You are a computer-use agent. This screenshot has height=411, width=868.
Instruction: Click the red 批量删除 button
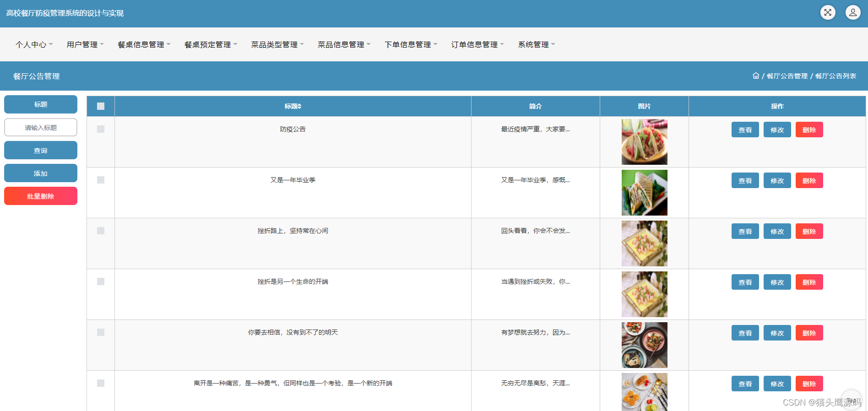click(41, 196)
